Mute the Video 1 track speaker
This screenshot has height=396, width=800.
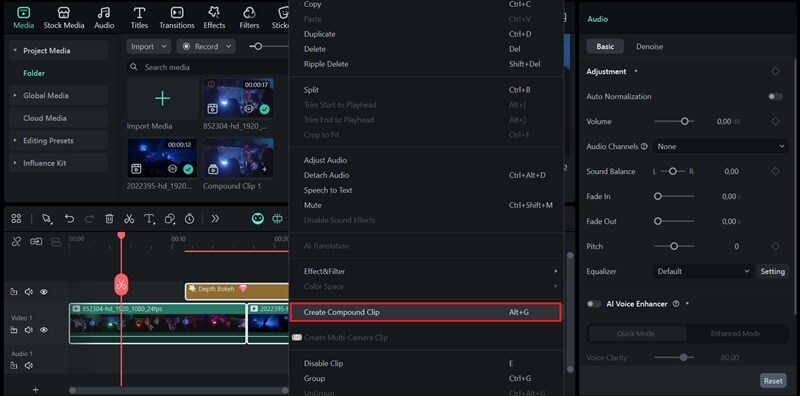(x=29, y=330)
